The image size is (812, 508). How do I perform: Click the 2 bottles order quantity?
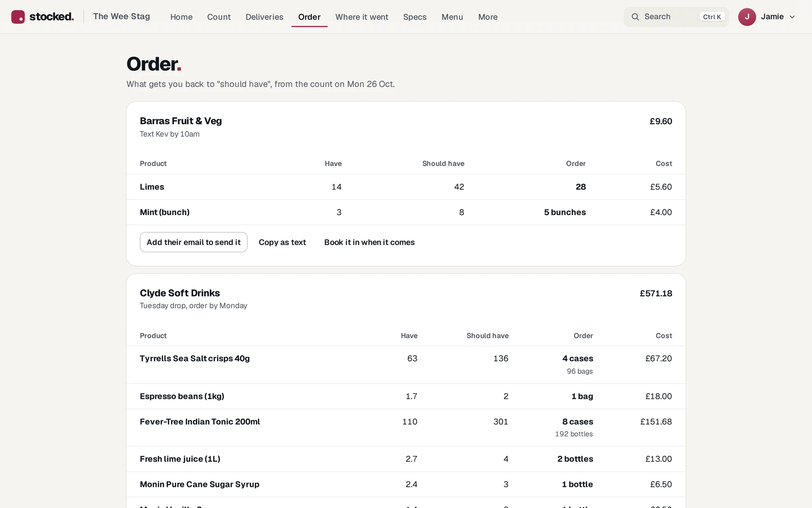click(575, 459)
